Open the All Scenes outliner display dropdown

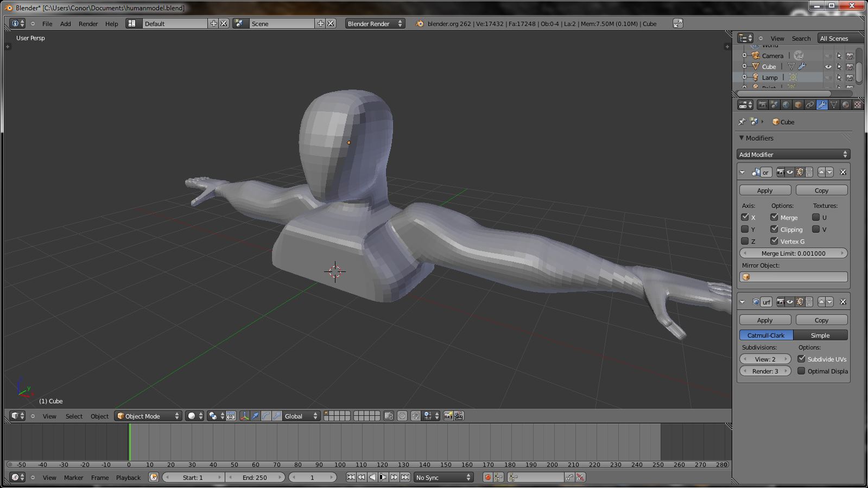pyautogui.click(x=840, y=38)
